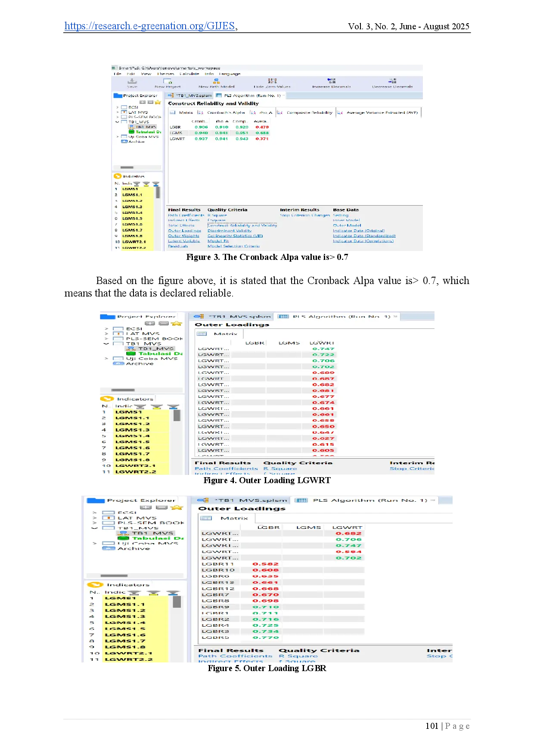Image resolution: width=534 pixels, height=756 pixels.
Task: Expand the LAT MVS project in the bottom screenshot
Action: (x=95, y=518)
